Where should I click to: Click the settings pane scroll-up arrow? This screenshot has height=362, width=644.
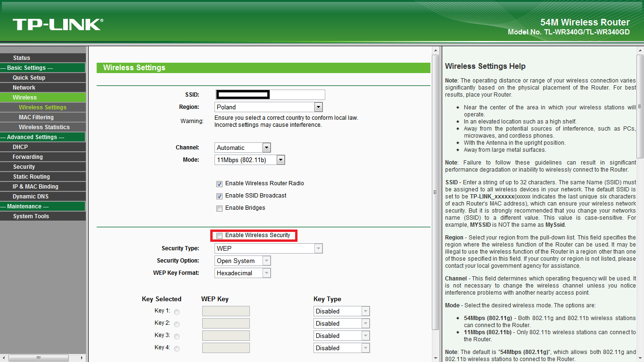[x=436, y=50]
